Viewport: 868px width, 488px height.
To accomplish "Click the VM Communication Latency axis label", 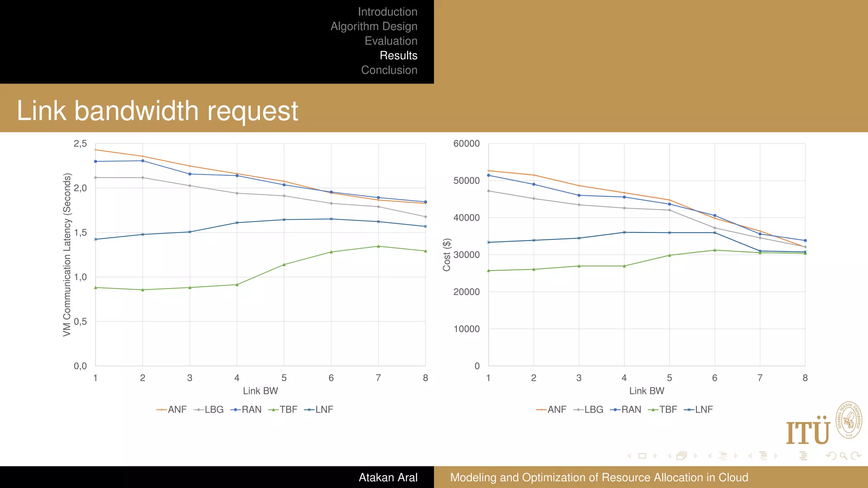I will 67,255.
